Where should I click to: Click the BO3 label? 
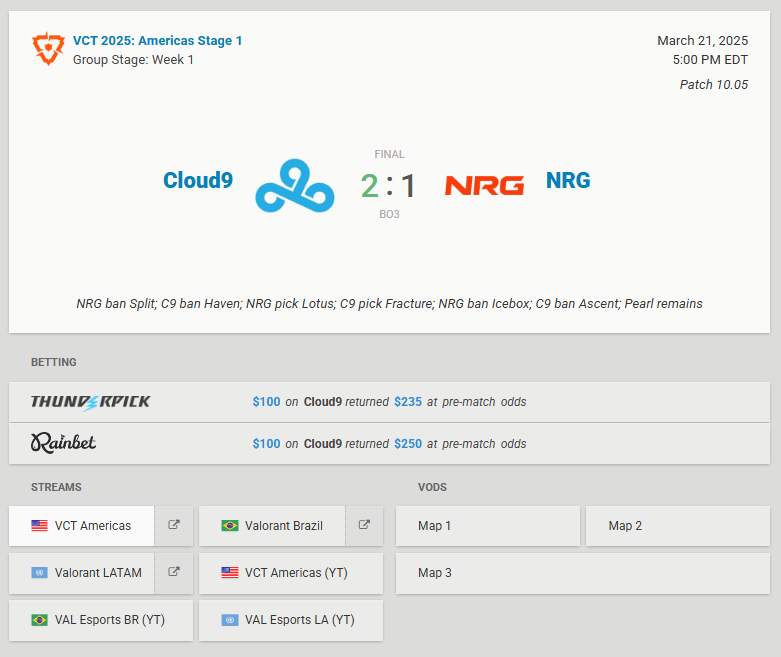tap(390, 214)
